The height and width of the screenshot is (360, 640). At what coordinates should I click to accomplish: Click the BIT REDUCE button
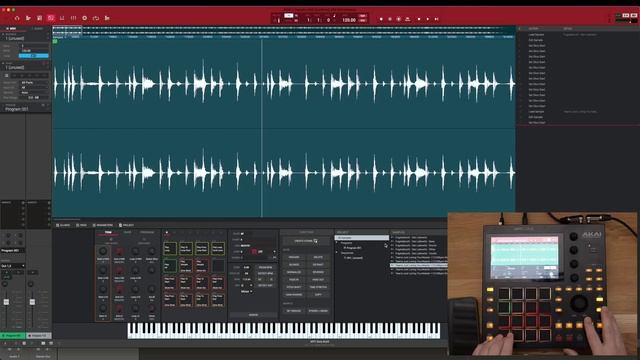pyautogui.click(x=294, y=311)
